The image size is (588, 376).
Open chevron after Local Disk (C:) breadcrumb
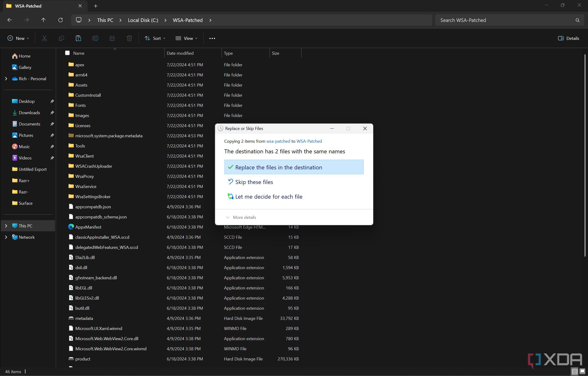[165, 20]
